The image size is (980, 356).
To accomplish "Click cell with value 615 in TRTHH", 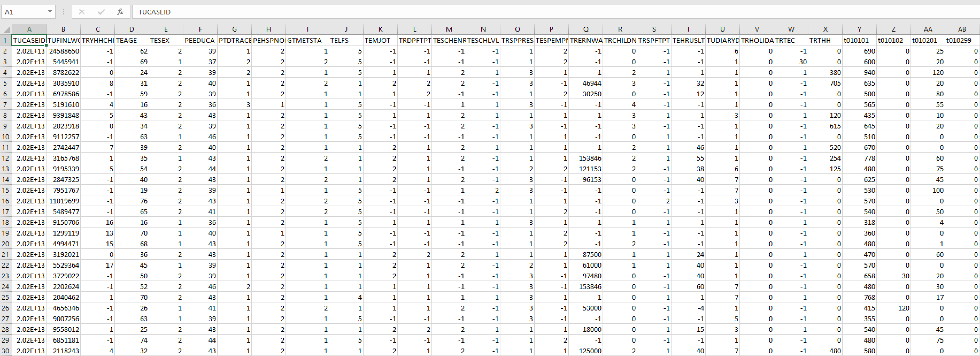I will (825, 126).
